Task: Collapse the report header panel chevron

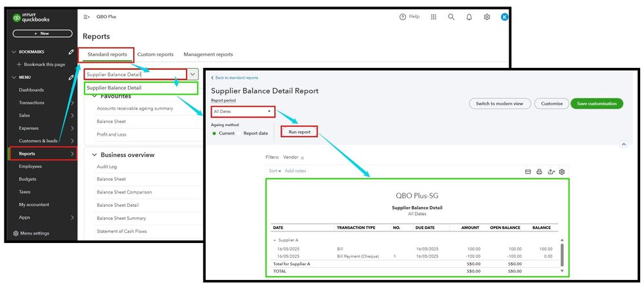Action: pyautogui.click(x=623, y=144)
